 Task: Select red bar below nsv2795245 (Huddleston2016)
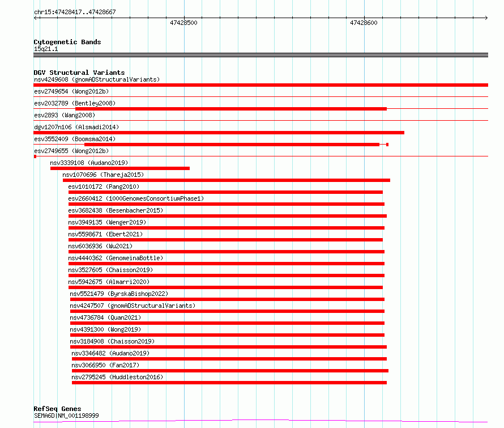(x=229, y=383)
